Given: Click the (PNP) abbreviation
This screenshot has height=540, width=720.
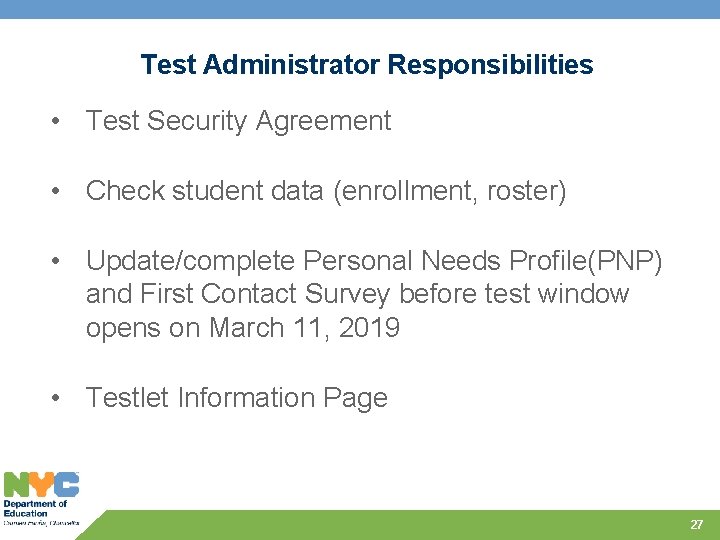Looking at the screenshot, I should [624, 261].
